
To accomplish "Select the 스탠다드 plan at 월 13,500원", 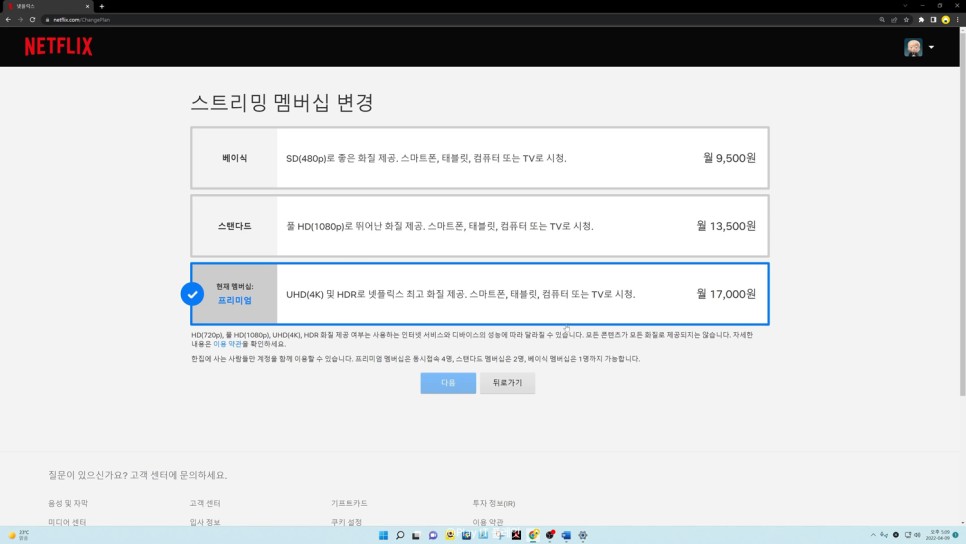I will pyautogui.click(x=480, y=226).
